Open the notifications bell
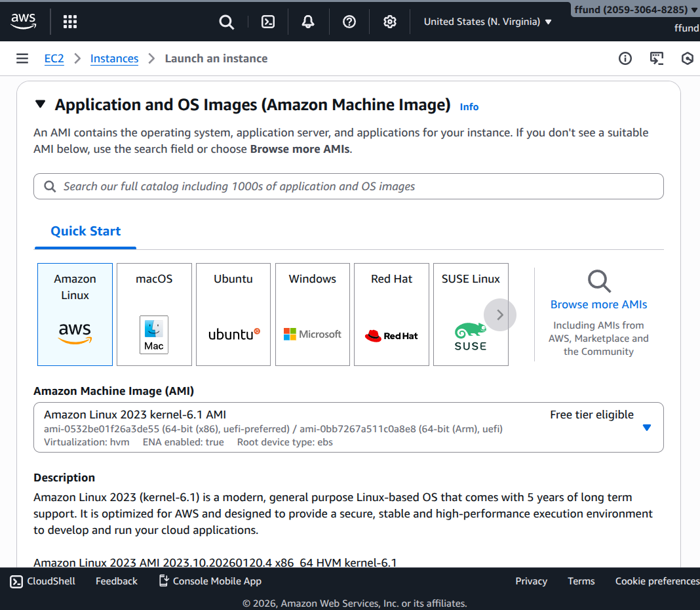This screenshot has height=610, width=700. (x=308, y=22)
